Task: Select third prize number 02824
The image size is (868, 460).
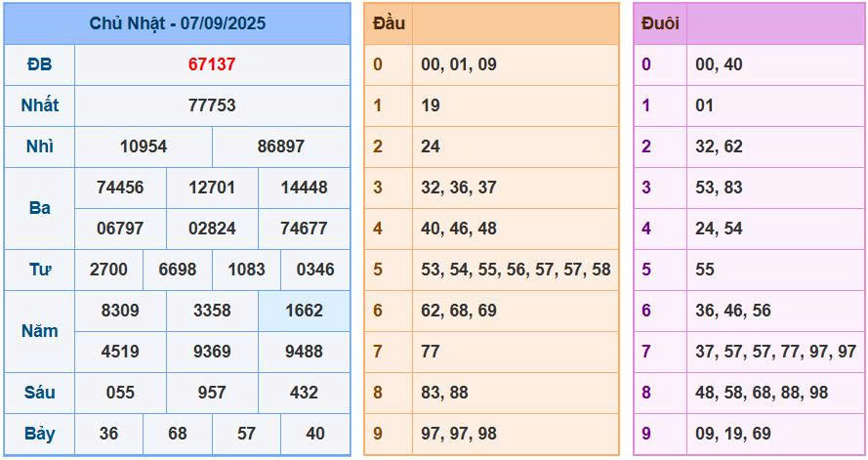Action: coord(212,229)
